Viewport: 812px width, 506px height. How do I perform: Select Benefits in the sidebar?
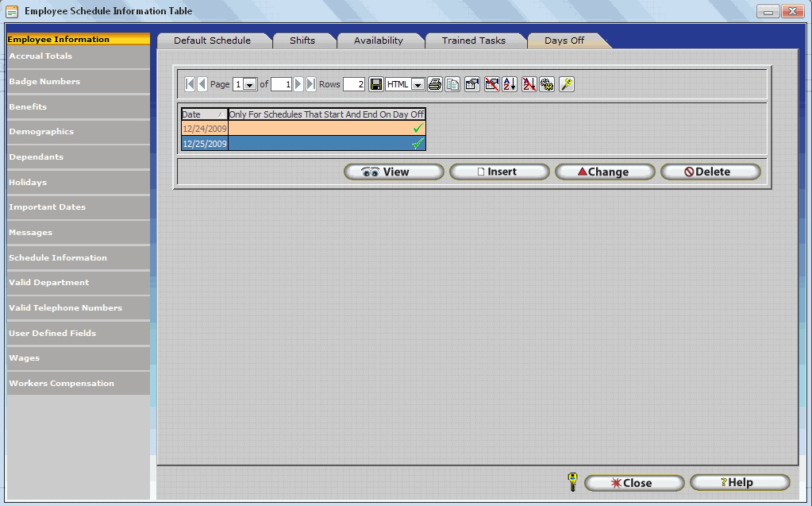pos(79,106)
